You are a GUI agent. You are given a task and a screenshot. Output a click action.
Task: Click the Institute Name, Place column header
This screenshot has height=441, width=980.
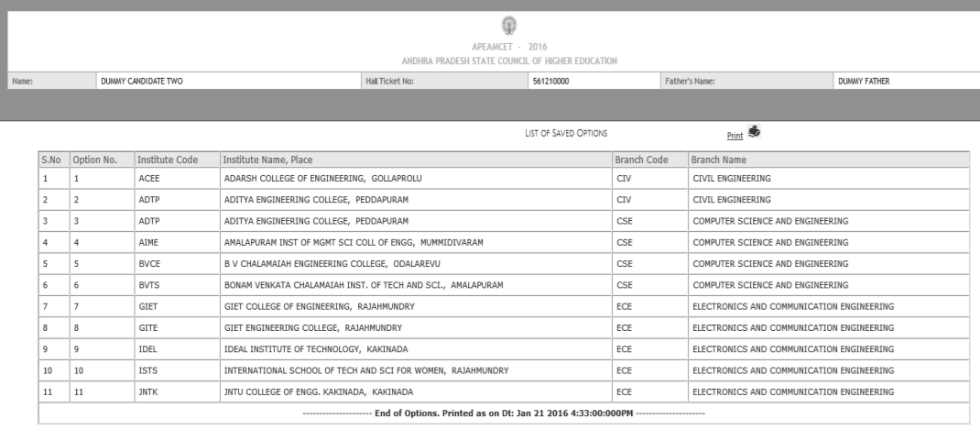click(x=268, y=160)
